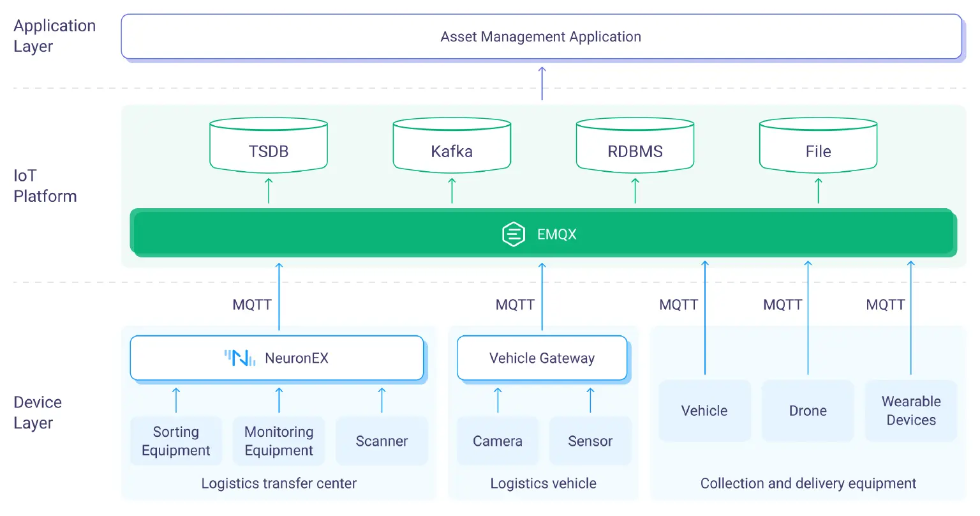Select the Drone device box
The height and width of the screenshot is (516, 980).
807,411
